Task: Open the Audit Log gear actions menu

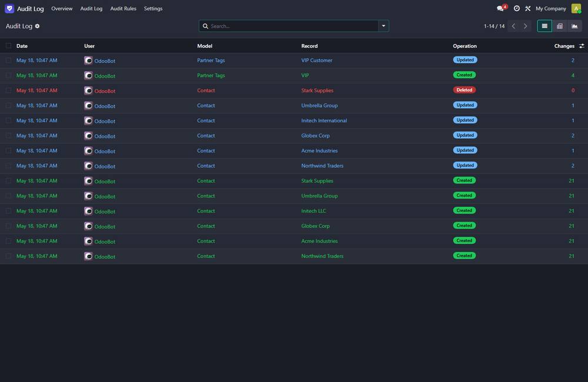Action: point(37,26)
